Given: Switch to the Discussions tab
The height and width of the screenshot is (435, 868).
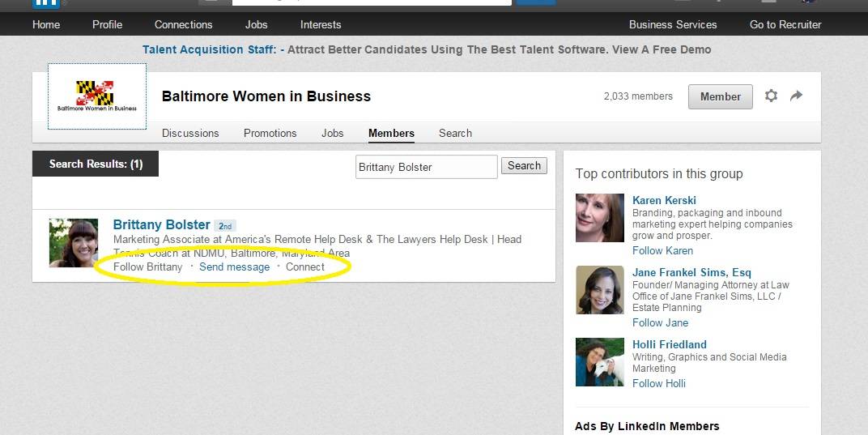Looking at the screenshot, I should pos(190,133).
